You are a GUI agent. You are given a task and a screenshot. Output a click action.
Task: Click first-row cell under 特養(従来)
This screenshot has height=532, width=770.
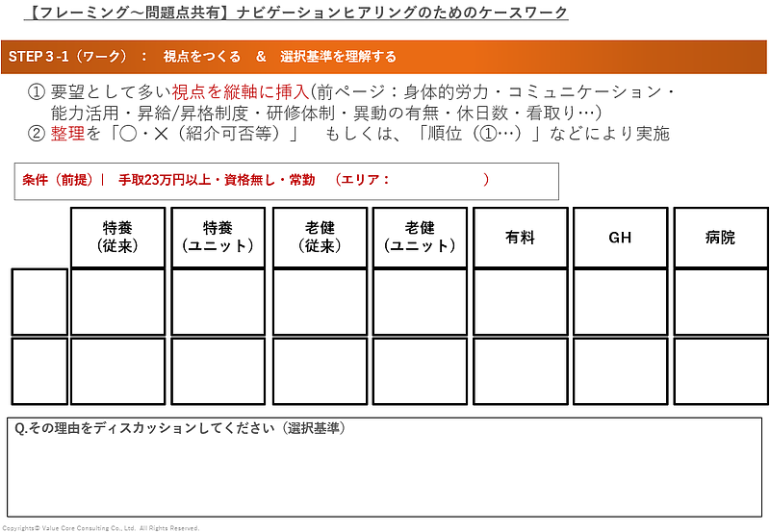[x=117, y=302]
